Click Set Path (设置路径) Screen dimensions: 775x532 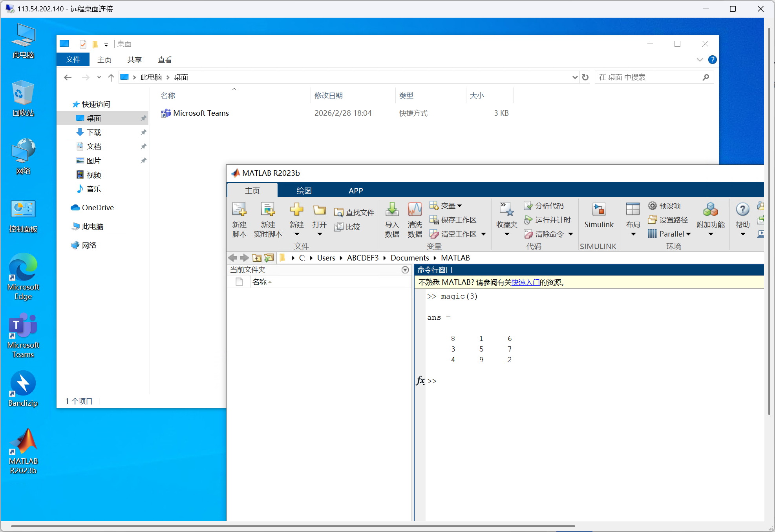pyautogui.click(x=668, y=220)
